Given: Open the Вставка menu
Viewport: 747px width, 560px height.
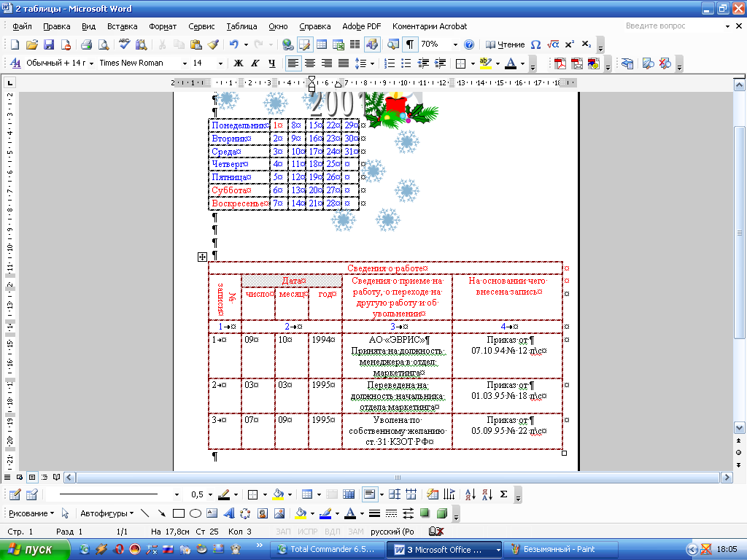Looking at the screenshot, I should (122, 26).
